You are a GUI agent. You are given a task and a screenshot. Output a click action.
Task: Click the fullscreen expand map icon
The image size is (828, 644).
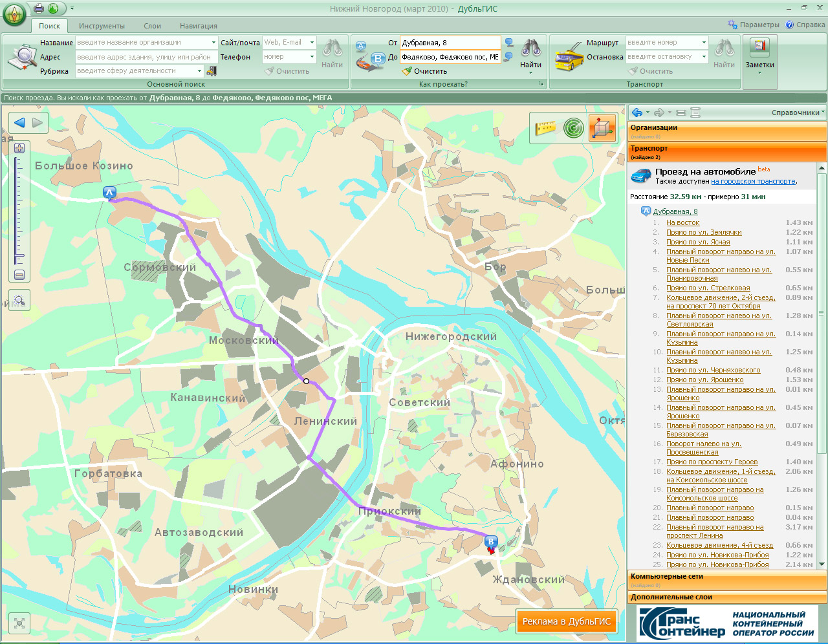pyautogui.click(x=19, y=623)
